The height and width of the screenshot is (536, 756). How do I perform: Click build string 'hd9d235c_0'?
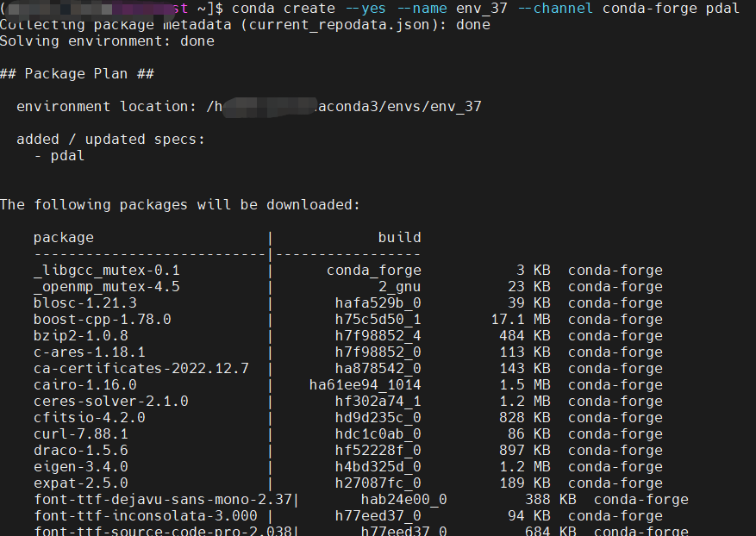[x=378, y=418]
